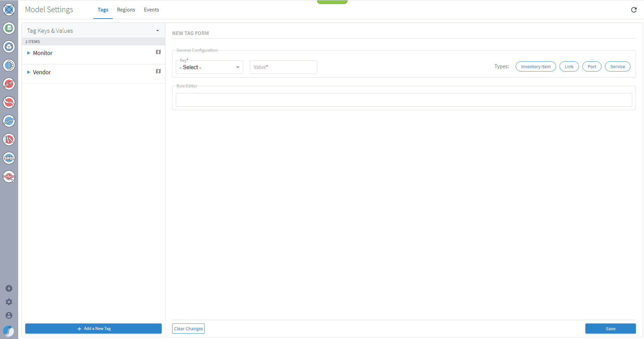Click the red arrows flow module icon
Image resolution: width=644 pixels, height=339 pixels.
tap(9, 84)
